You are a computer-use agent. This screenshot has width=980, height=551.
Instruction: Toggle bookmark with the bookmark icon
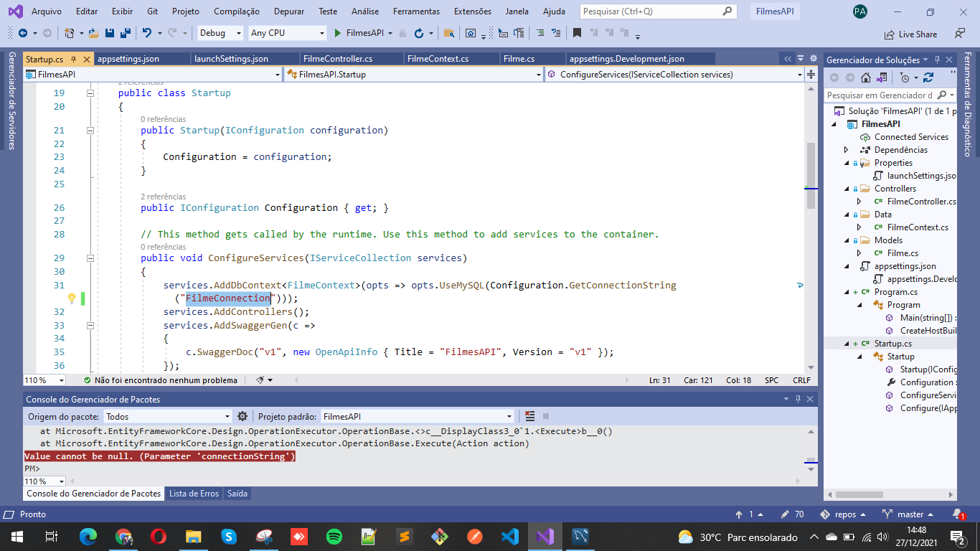(x=577, y=33)
